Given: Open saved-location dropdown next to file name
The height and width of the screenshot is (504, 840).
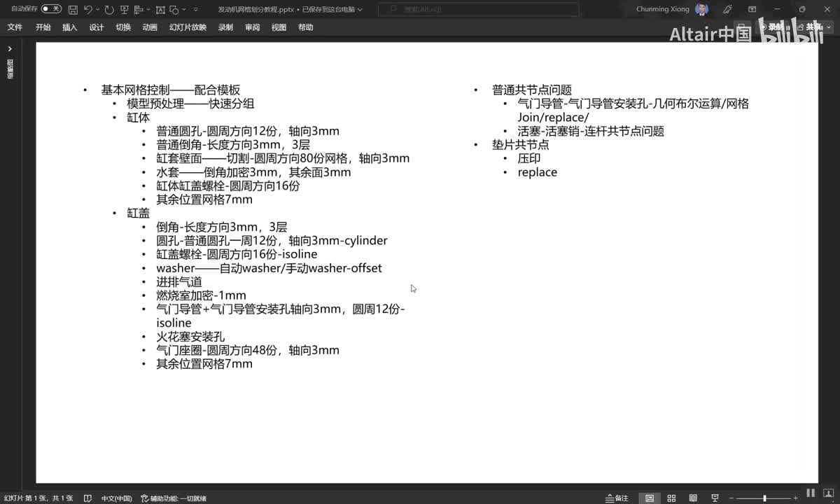Looking at the screenshot, I should [x=360, y=10].
